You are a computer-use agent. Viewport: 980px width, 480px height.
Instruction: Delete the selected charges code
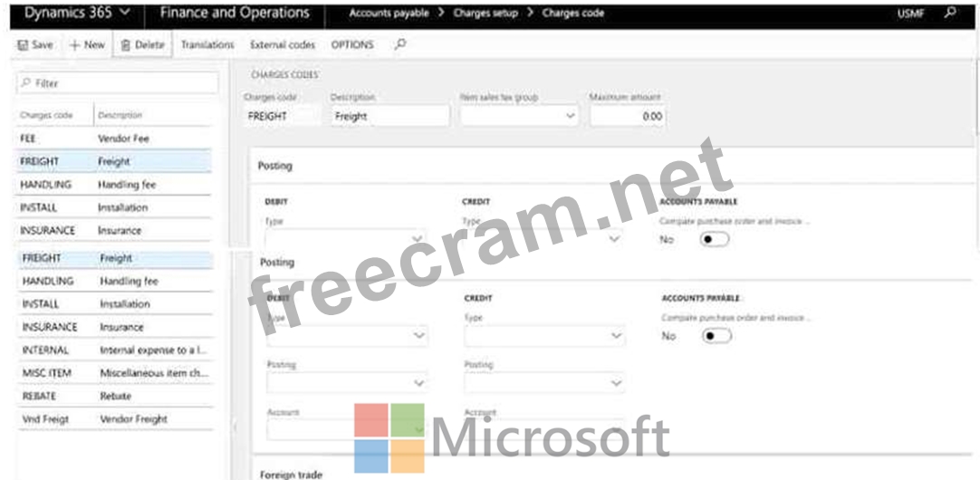tap(142, 44)
